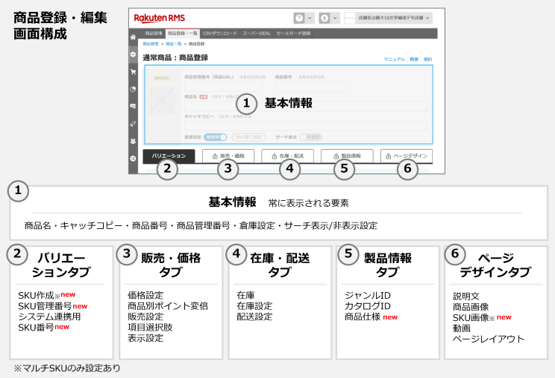Click the user account icon in header

point(324,18)
